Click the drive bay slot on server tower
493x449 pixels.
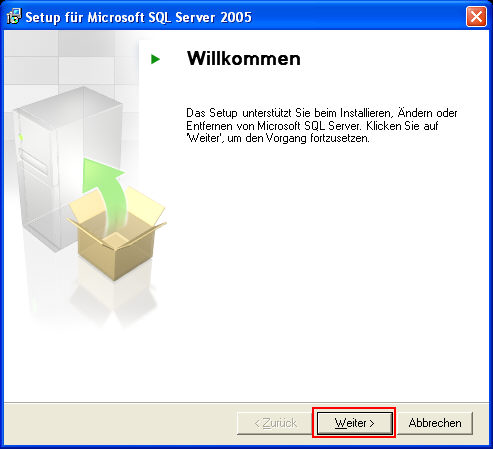(33, 163)
